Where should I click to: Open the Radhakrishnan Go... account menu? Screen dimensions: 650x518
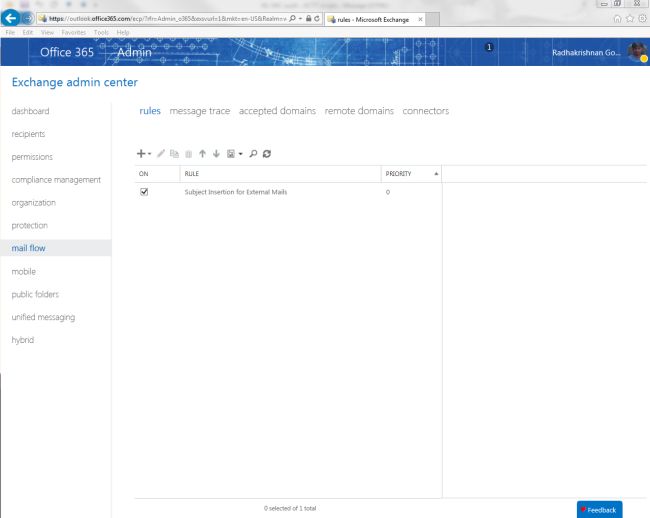click(586, 53)
